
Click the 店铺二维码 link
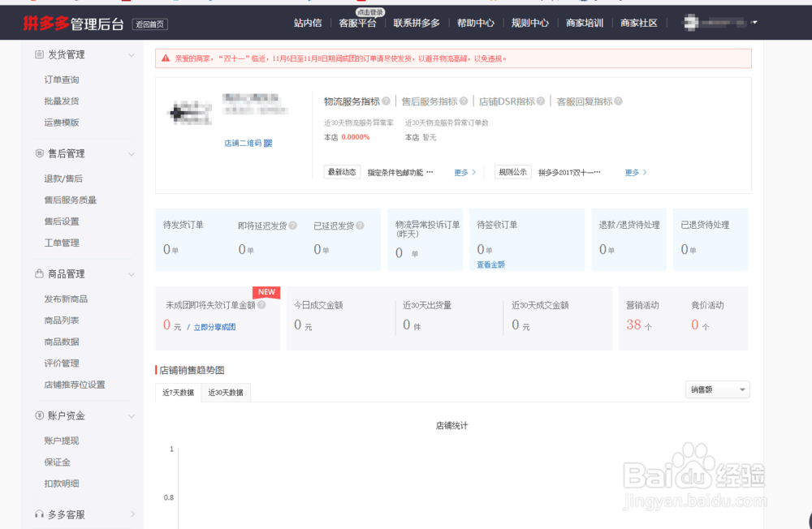pos(243,144)
